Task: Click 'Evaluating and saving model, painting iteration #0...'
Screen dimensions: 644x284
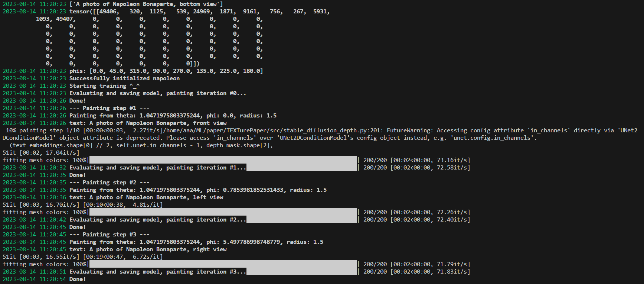Action: coord(158,93)
